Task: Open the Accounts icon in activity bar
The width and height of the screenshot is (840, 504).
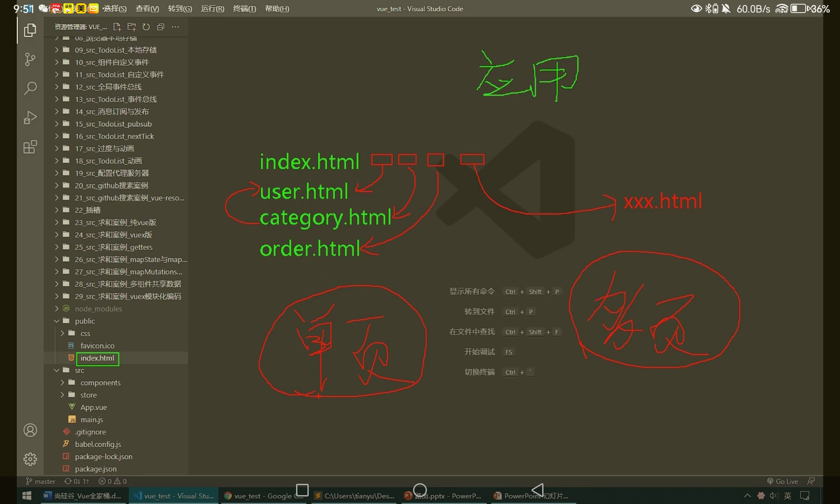Action: 30,430
